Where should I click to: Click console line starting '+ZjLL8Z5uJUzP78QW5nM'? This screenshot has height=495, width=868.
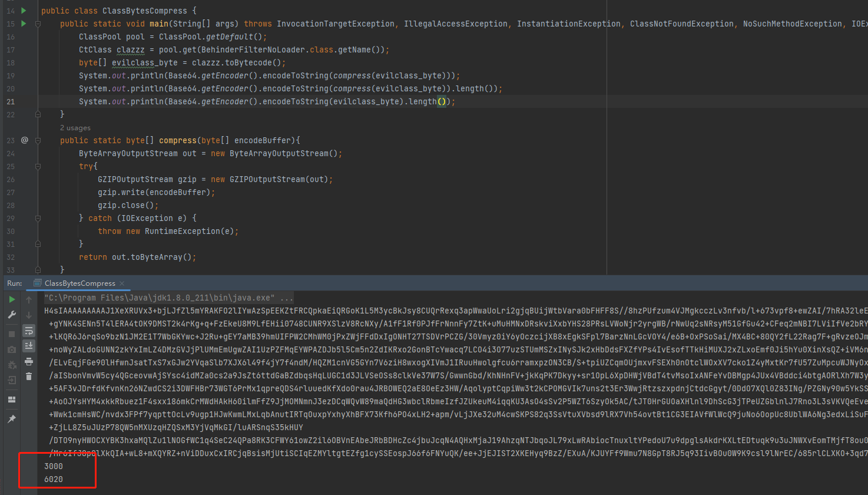176,427
